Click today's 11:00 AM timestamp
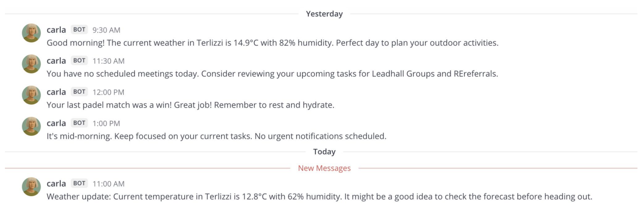The image size is (644, 214). (108, 184)
